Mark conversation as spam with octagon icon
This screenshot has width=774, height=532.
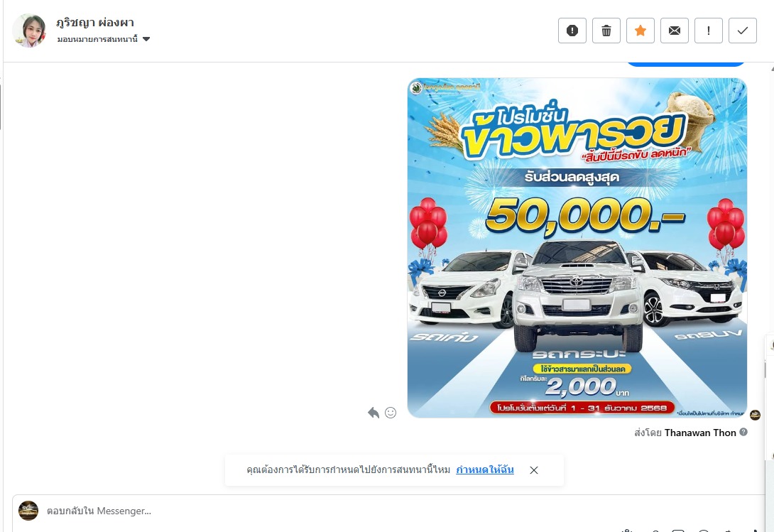click(572, 31)
